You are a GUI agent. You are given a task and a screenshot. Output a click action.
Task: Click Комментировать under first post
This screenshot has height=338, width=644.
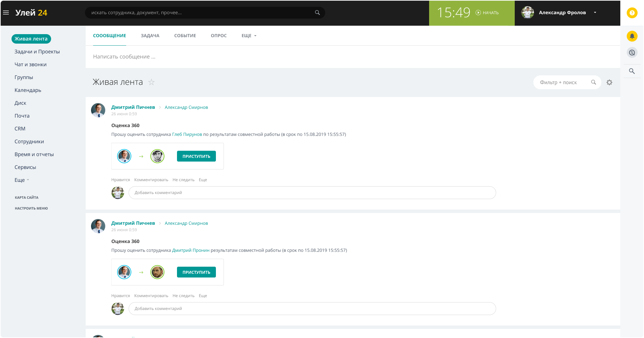click(x=151, y=180)
